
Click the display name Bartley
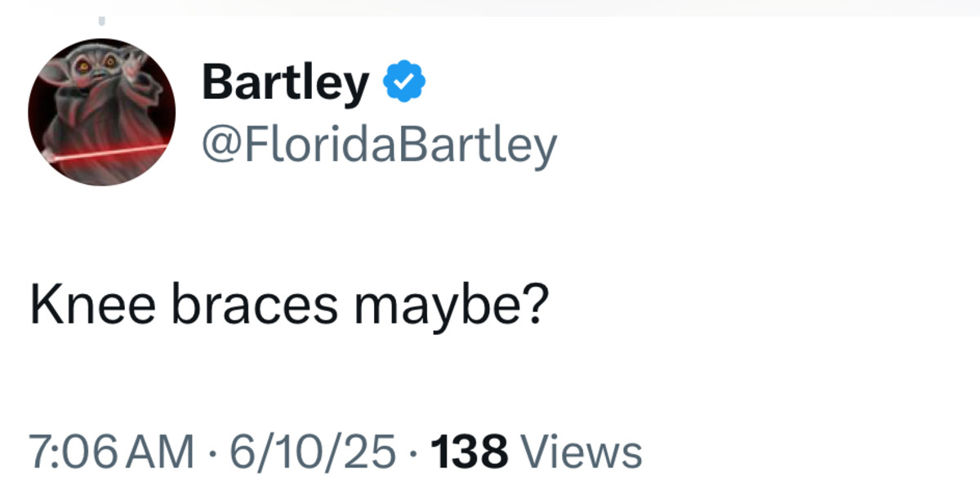click(285, 82)
